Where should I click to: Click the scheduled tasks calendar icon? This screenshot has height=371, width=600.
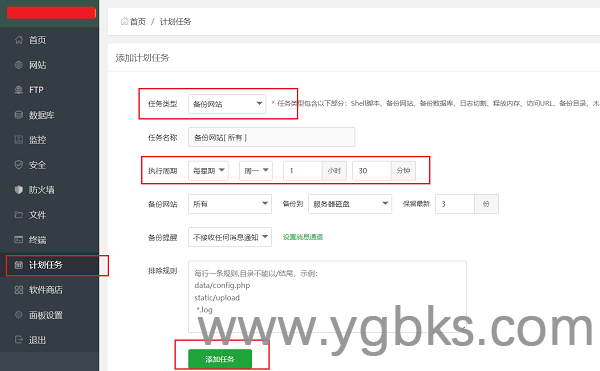coord(18,265)
